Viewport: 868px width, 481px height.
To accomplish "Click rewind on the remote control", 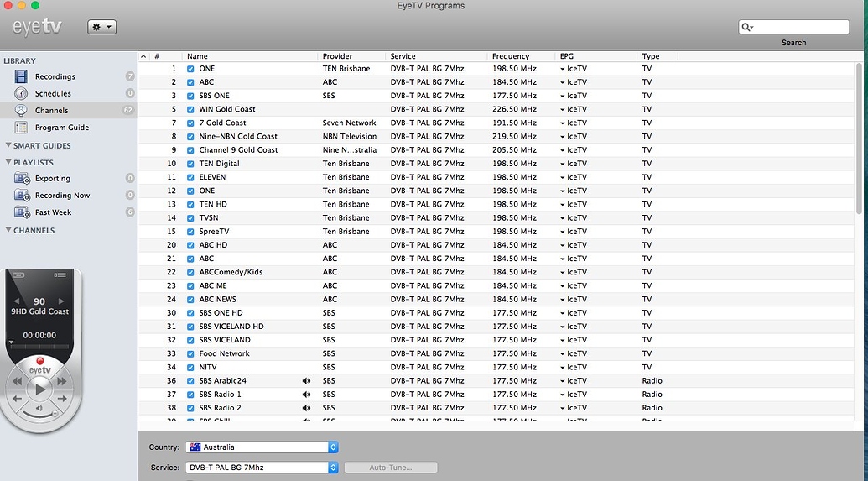I will pyautogui.click(x=16, y=383).
